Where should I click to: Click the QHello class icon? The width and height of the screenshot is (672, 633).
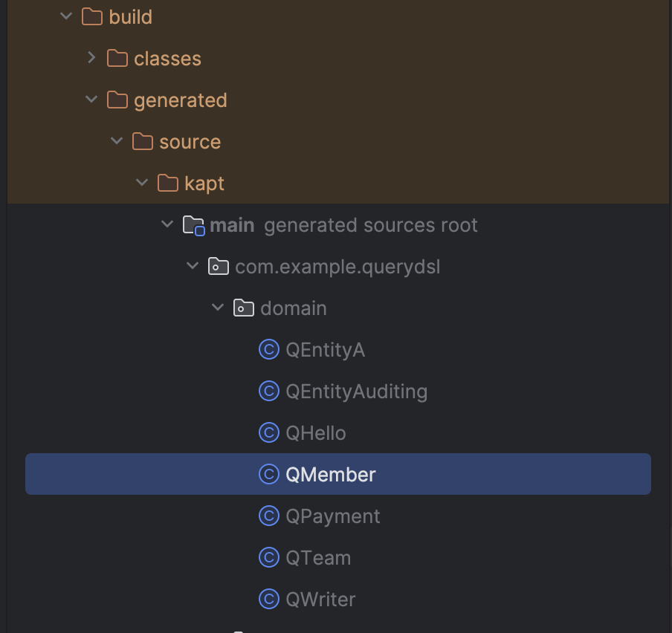(x=268, y=432)
